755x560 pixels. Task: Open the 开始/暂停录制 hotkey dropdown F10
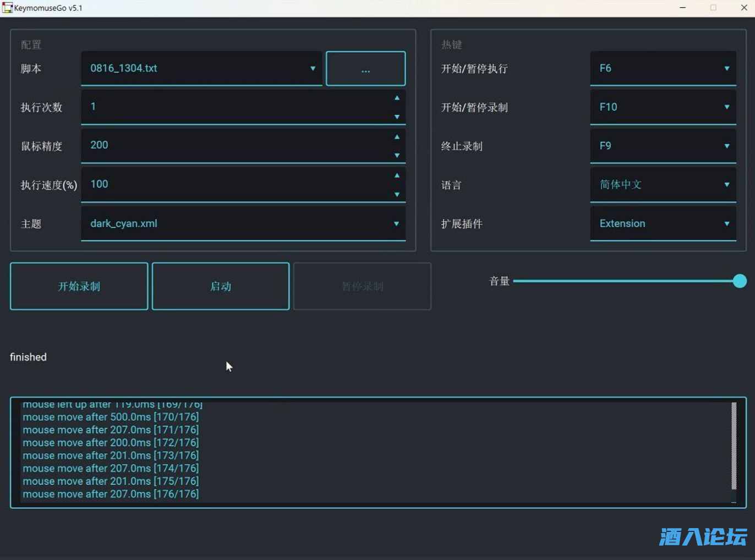[663, 107]
